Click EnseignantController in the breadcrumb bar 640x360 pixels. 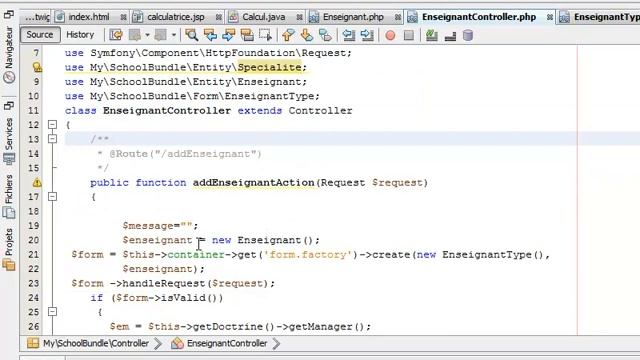[x=227, y=343]
